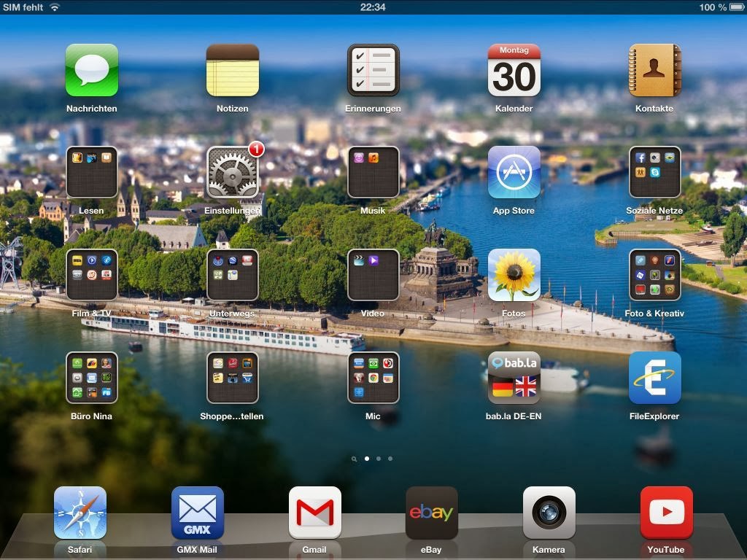The height and width of the screenshot is (560, 747).
Task: Tap the Wi-Fi signal icon in status bar
Action: [x=55, y=7]
